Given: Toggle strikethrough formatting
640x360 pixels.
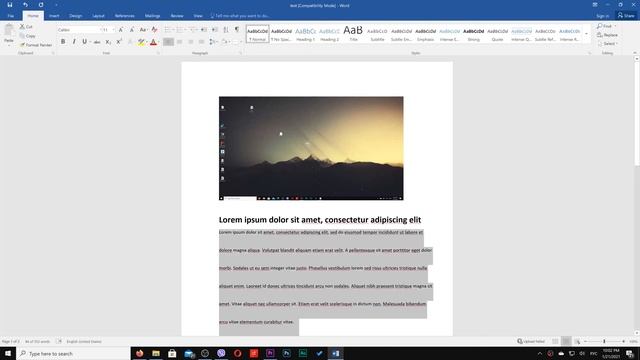Looking at the screenshot, I should (97, 42).
